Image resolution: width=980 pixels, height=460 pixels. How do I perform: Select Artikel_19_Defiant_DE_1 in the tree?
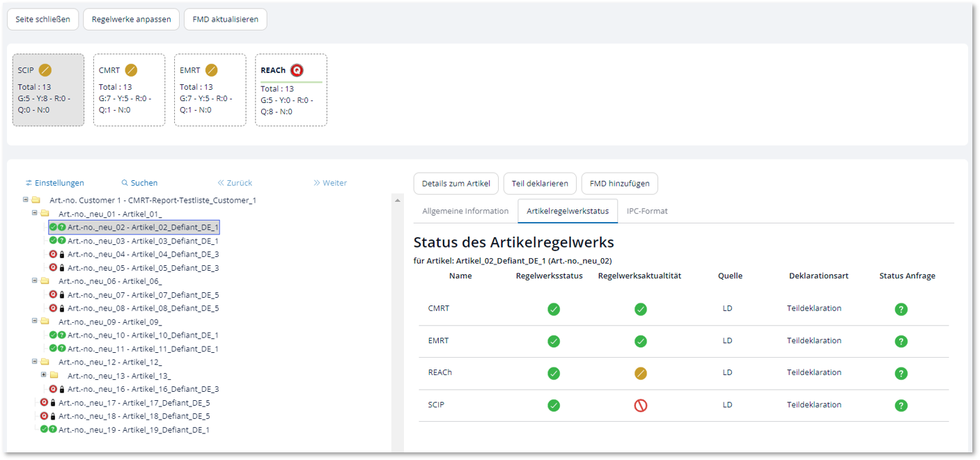134,429
